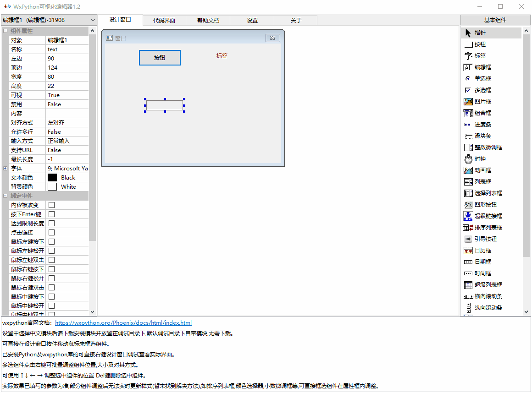Viewport: 532px width, 393px height.
Task: Click the 基本组件 header button
Action: [x=495, y=20]
